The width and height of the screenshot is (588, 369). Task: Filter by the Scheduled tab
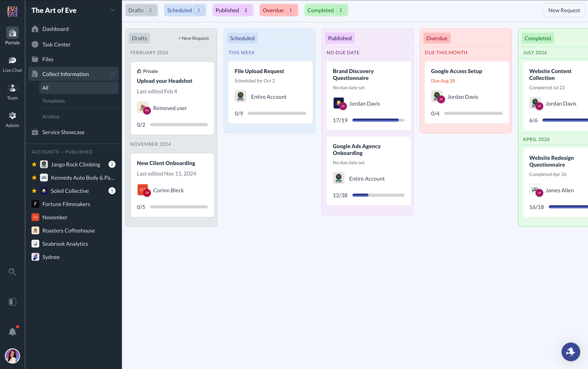pos(185,10)
